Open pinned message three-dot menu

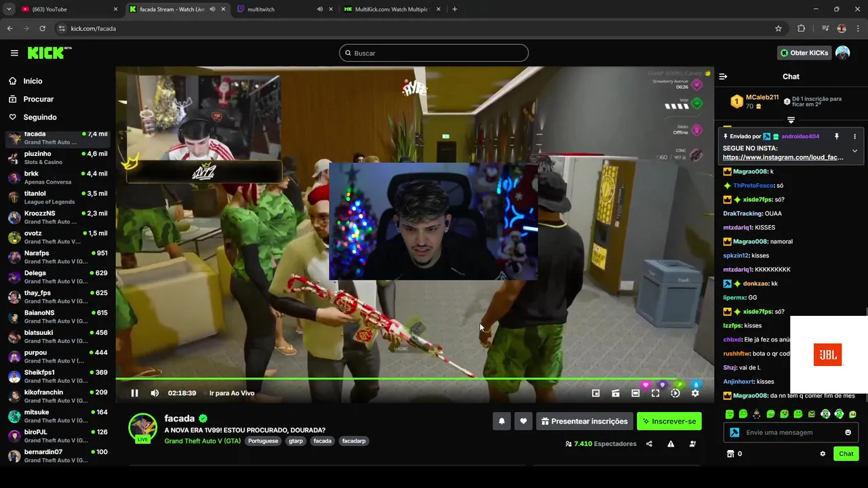tap(854, 136)
